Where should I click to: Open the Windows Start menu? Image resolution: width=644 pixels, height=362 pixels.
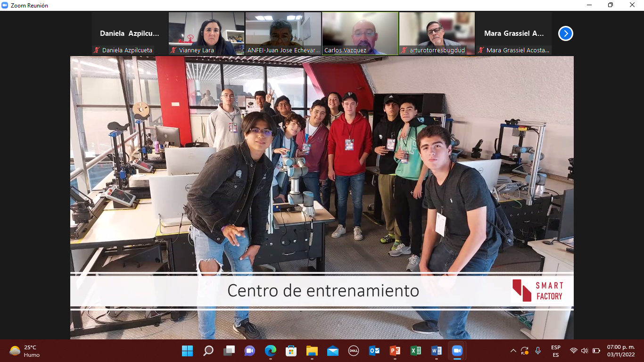pyautogui.click(x=187, y=351)
